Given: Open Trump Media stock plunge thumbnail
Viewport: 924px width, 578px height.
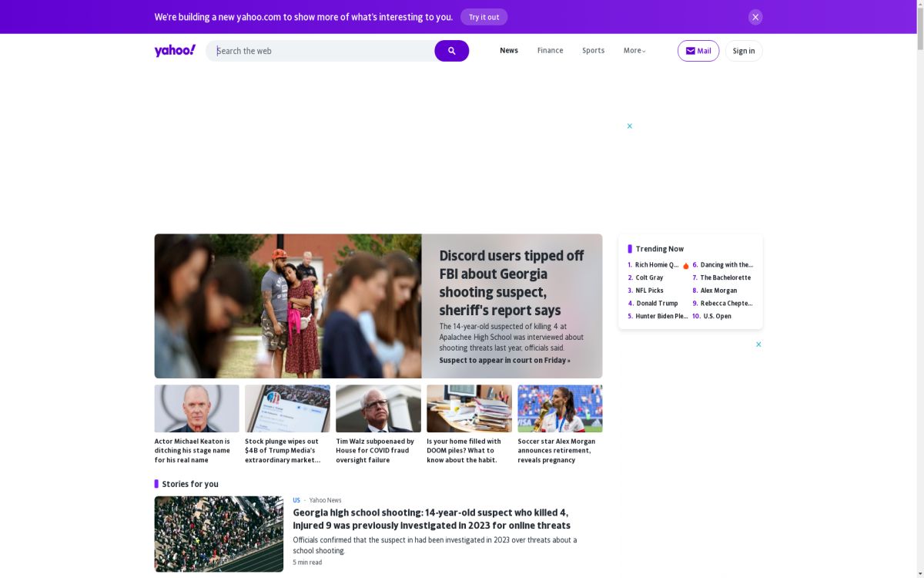Looking at the screenshot, I should [x=287, y=408].
